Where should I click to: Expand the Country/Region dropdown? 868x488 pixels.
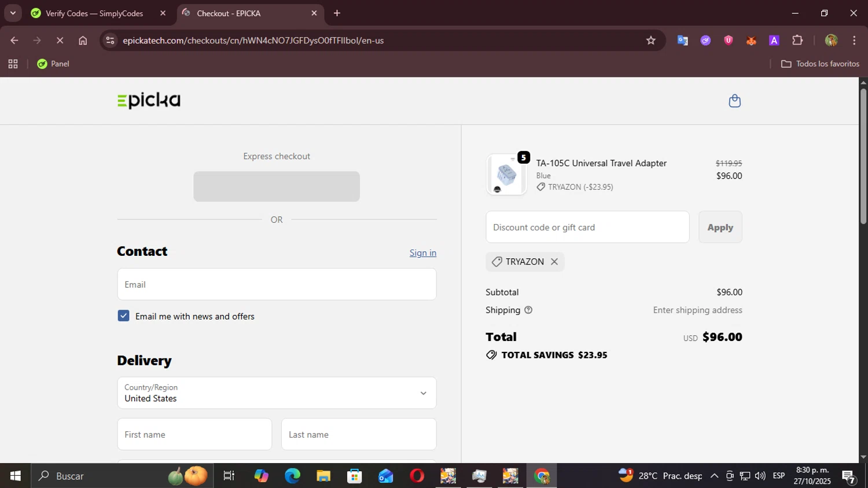[x=277, y=393]
